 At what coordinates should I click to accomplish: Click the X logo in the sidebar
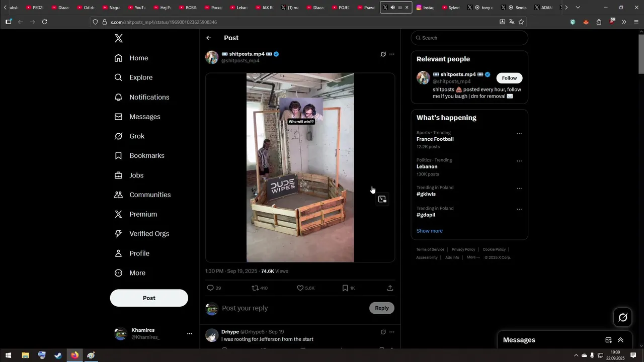pyautogui.click(x=119, y=38)
